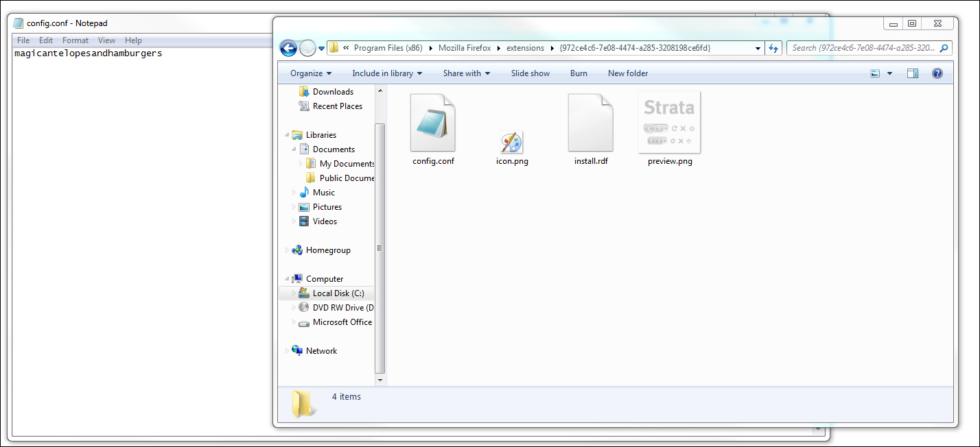Image resolution: width=980 pixels, height=447 pixels.
Task: Expand the Music library node
Action: pos(294,193)
